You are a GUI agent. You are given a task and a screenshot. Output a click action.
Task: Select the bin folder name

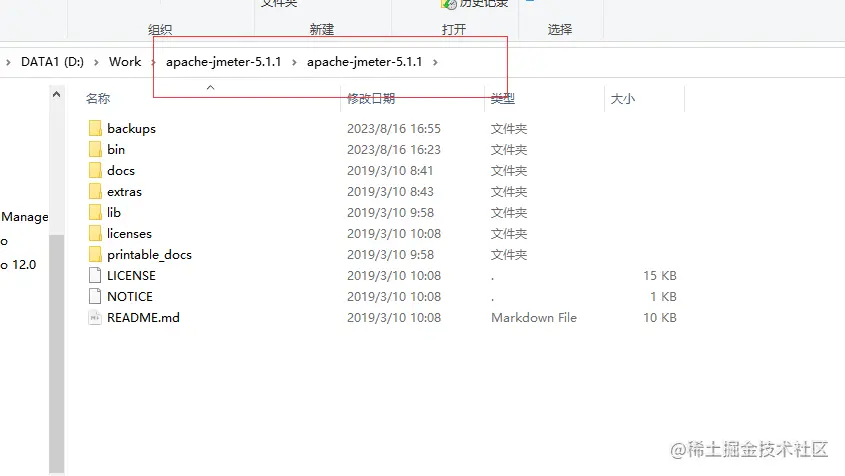click(116, 149)
